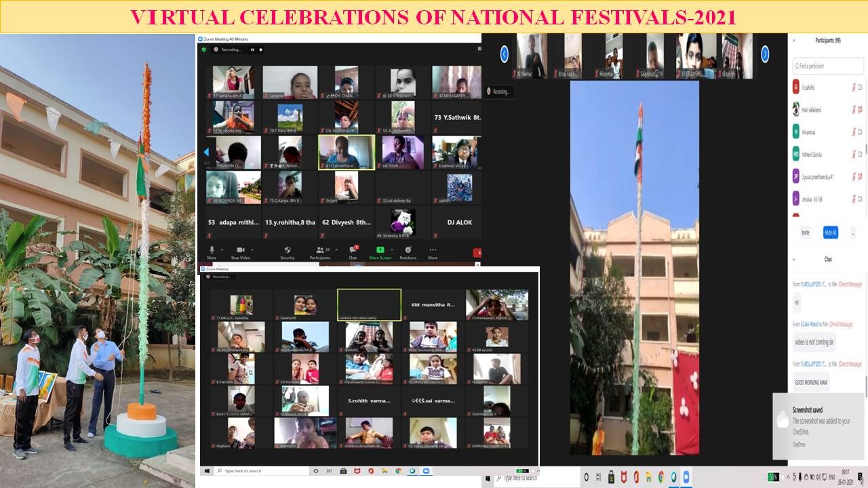Pause the recording
The image size is (868, 488).
[x=252, y=49]
